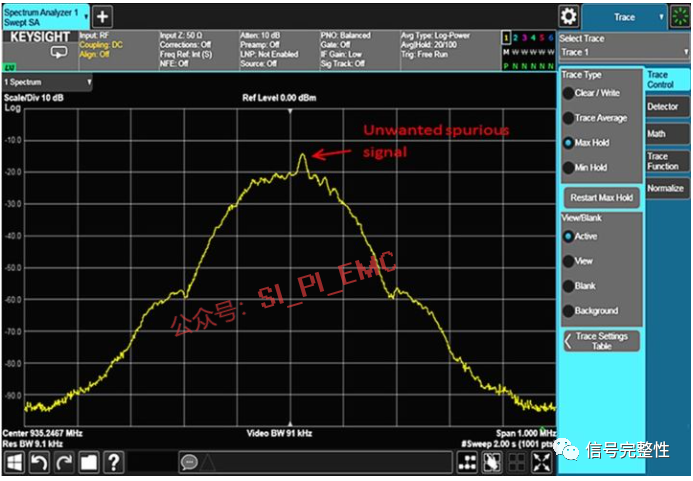Open the file folder icon

click(89, 462)
